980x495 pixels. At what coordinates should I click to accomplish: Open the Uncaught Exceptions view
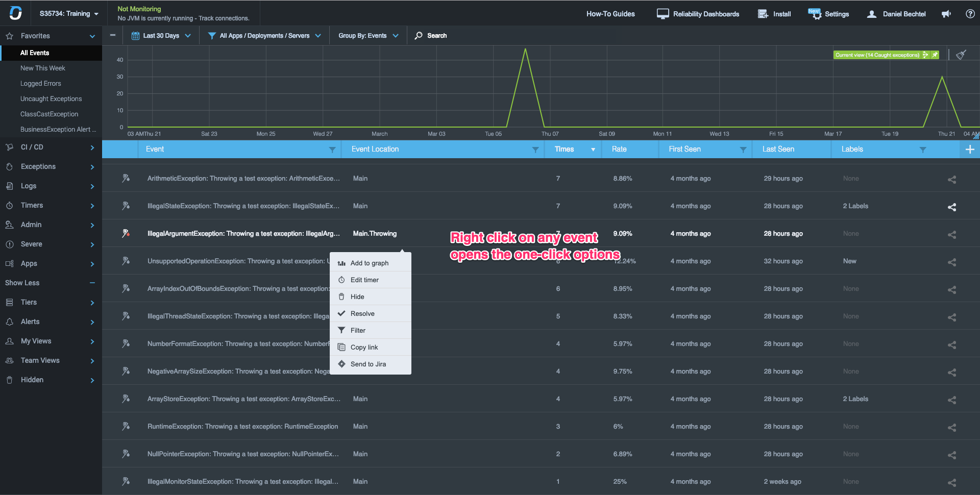[x=51, y=99]
